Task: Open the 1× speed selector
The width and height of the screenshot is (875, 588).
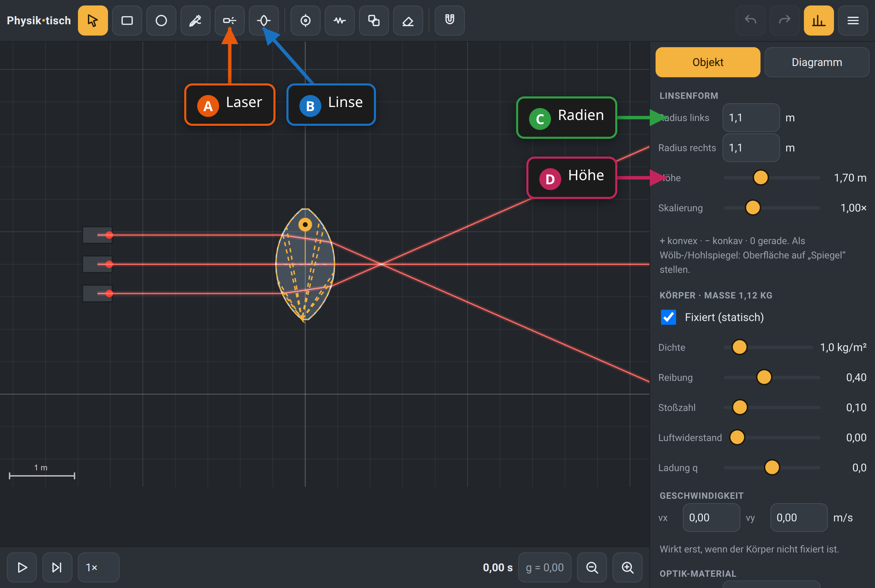Action: pos(98,567)
